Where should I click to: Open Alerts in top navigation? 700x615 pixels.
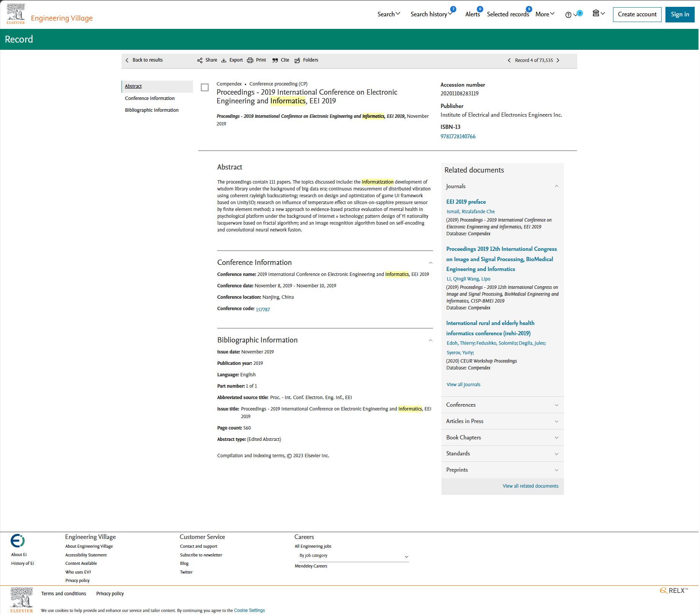[x=472, y=14]
